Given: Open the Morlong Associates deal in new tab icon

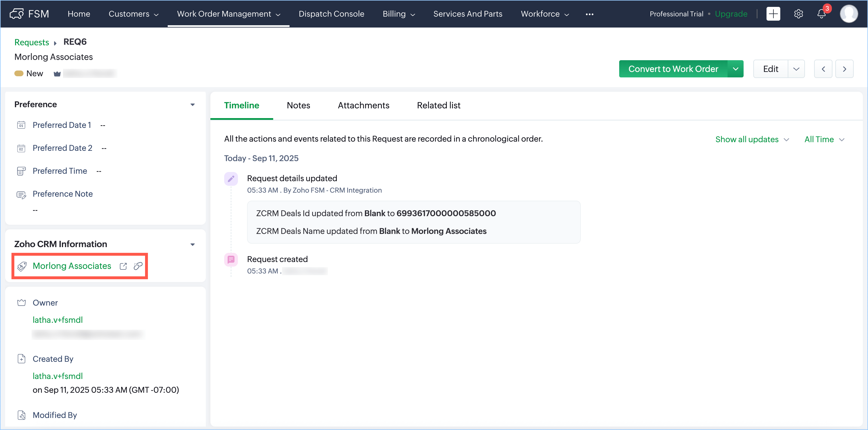Looking at the screenshot, I should (x=123, y=266).
